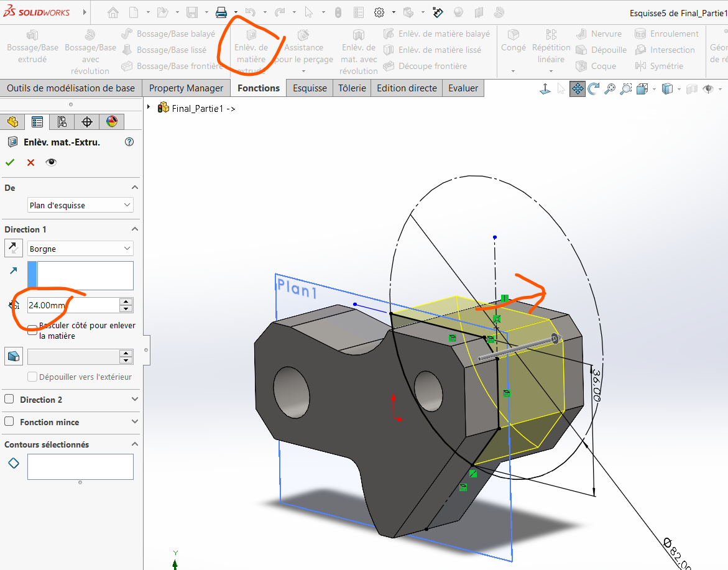This screenshot has height=570, width=728.
Task: Click the rotate view icon
Action: pyautogui.click(x=593, y=89)
